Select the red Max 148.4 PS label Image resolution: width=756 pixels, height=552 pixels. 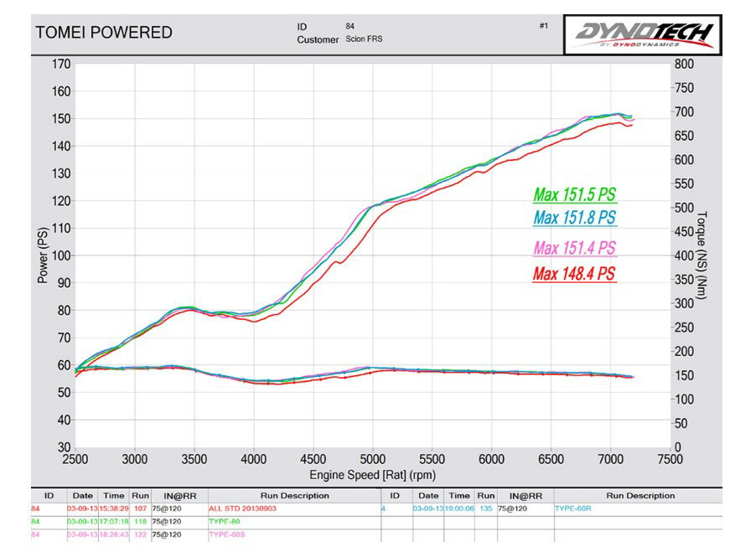tap(574, 274)
